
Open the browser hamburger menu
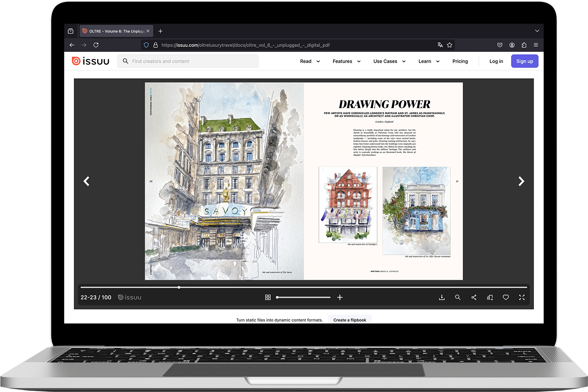(x=536, y=45)
